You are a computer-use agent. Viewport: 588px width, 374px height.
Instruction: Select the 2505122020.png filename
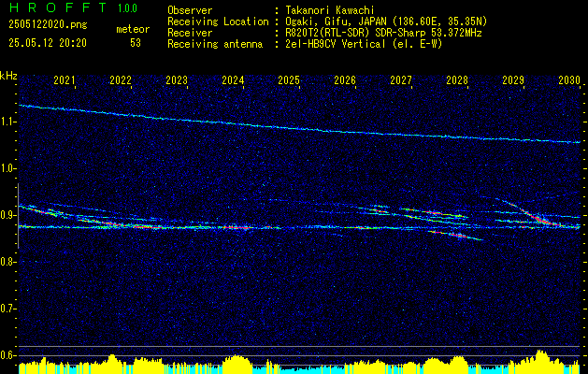pos(48,25)
